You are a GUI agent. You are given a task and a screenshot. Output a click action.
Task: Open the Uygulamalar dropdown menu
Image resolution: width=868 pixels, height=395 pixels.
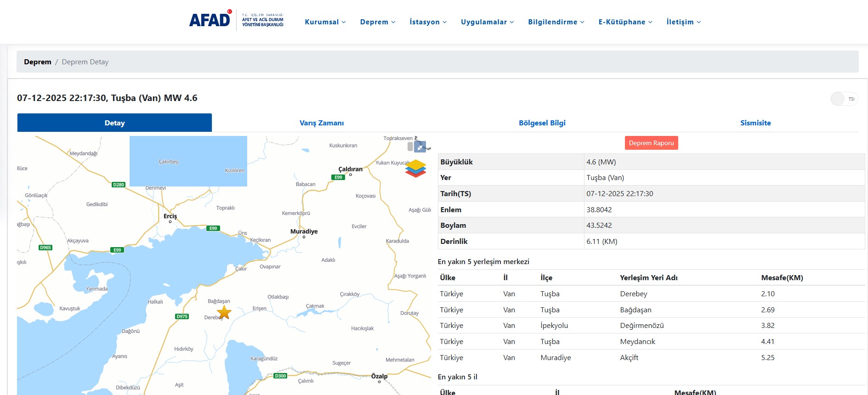click(487, 22)
